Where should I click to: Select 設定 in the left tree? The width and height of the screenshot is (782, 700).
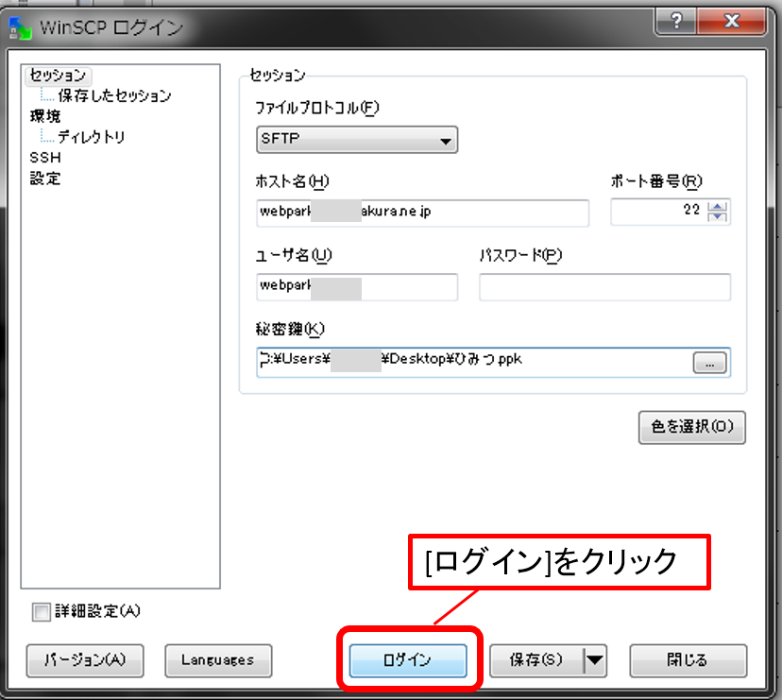tap(45, 179)
